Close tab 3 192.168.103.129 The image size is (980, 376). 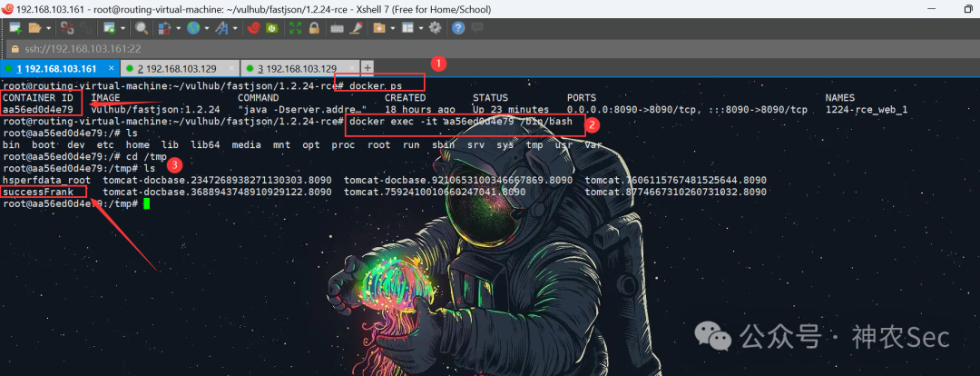coord(352,68)
